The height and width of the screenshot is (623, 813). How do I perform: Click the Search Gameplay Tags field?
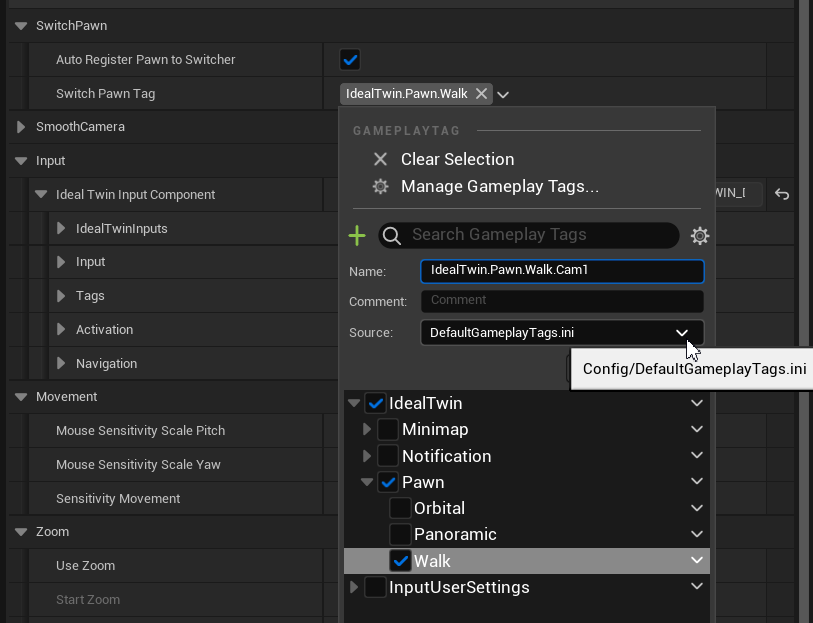click(540, 235)
